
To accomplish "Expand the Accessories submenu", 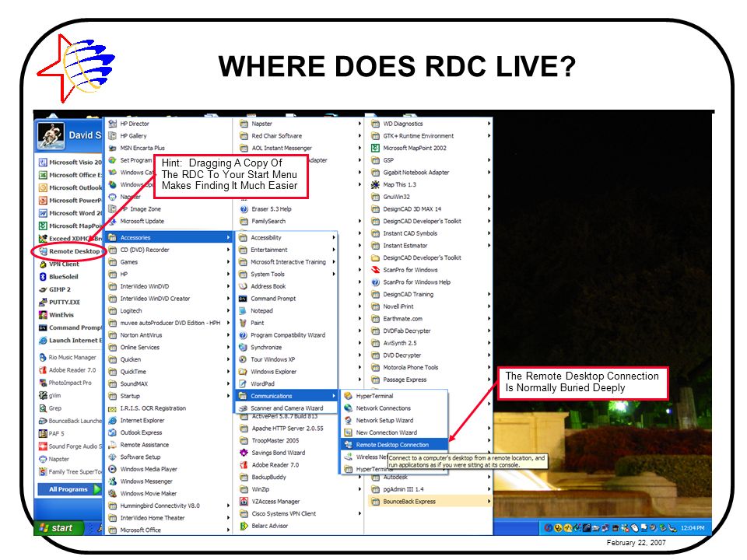I will pyautogui.click(x=169, y=238).
